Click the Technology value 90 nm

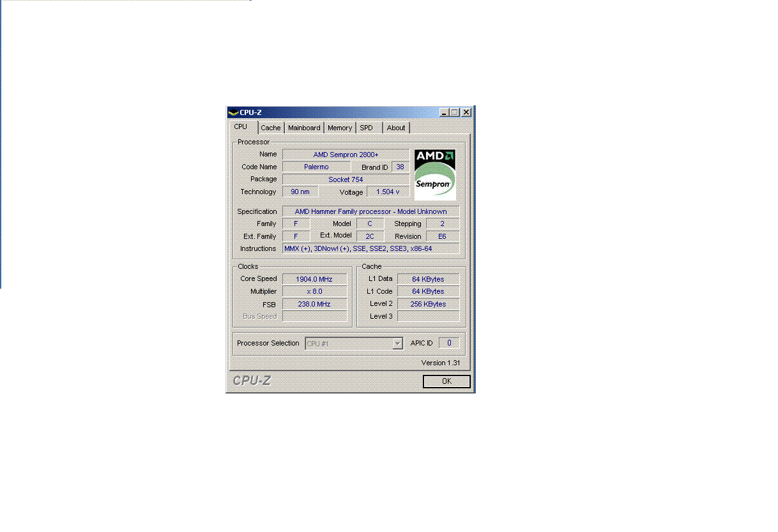click(300, 192)
